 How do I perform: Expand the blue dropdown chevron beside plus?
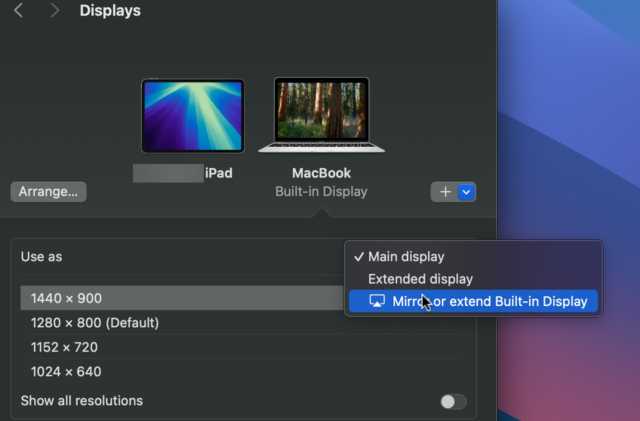coord(466,192)
